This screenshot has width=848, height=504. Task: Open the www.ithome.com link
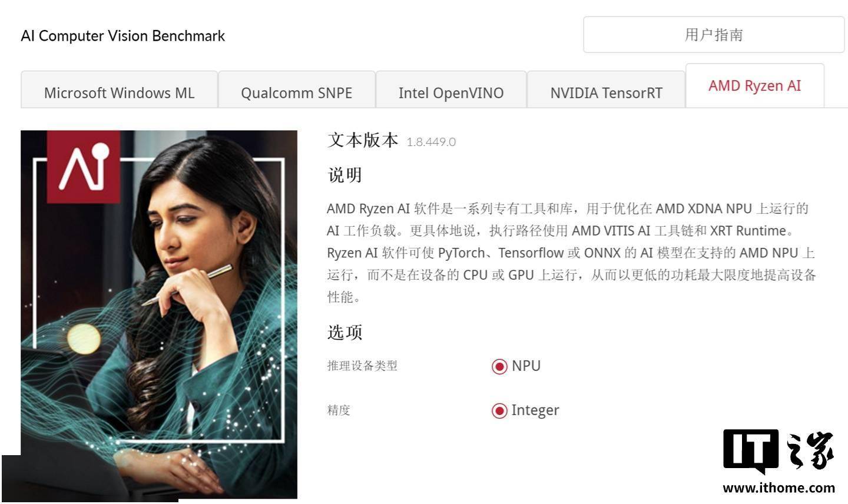tap(779, 488)
